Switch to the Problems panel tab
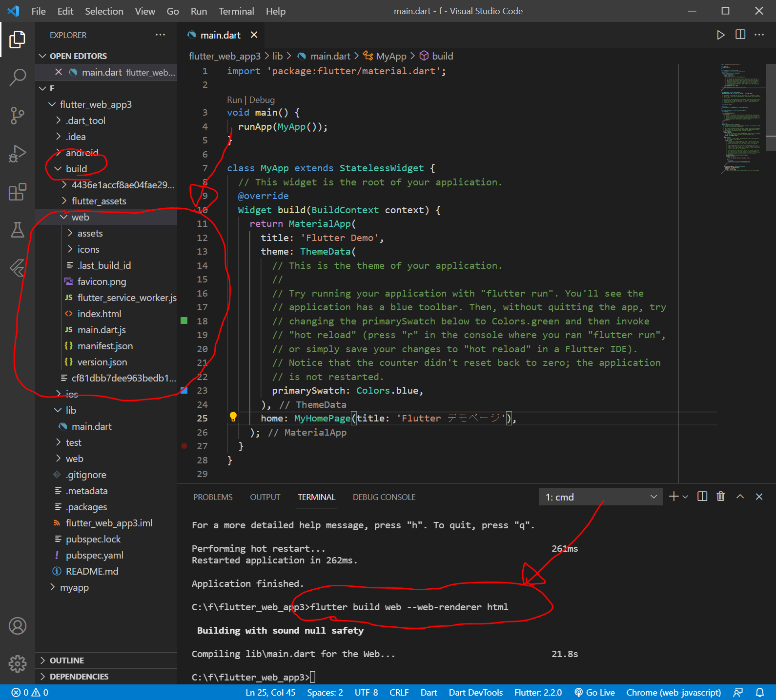Viewport: 776px width, 700px height. 213,497
